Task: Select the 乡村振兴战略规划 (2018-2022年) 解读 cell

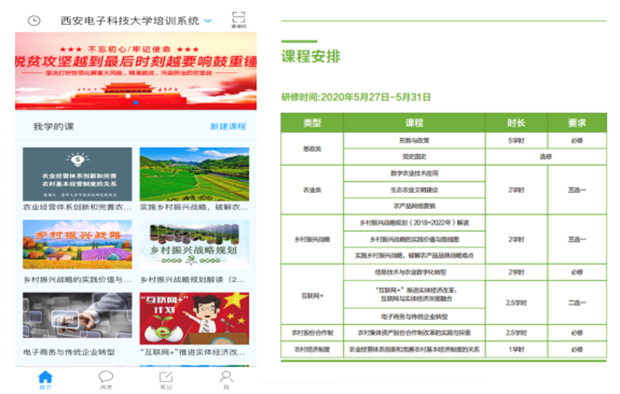Action: point(414,223)
